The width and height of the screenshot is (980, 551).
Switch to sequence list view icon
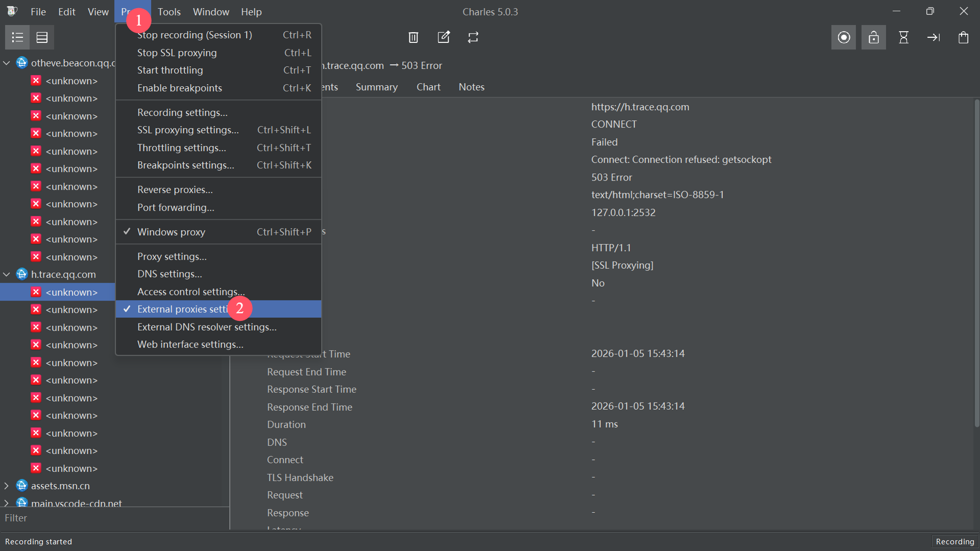[x=42, y=37]
